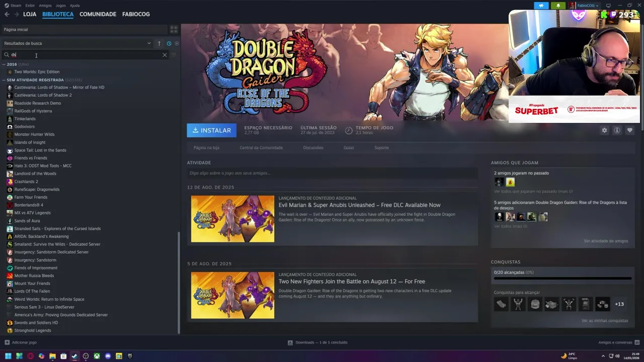
Task: Open the announcements megaphone icon
Action: [x=541, y=6]
